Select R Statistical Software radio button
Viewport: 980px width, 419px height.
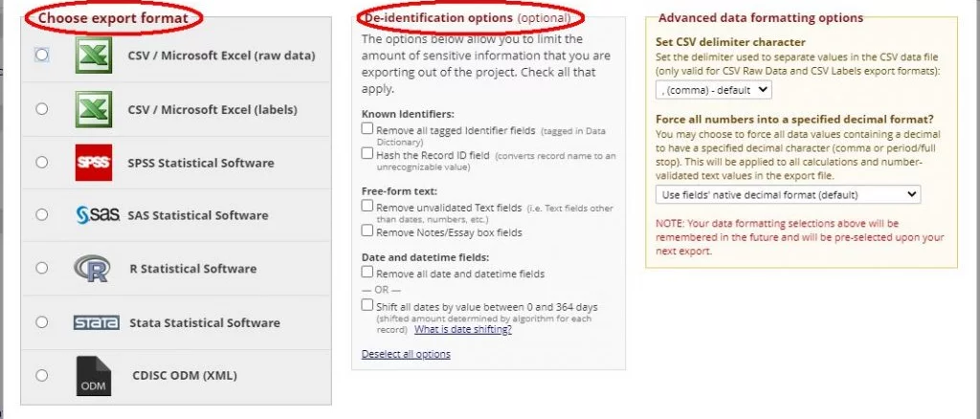click(41, 268)
